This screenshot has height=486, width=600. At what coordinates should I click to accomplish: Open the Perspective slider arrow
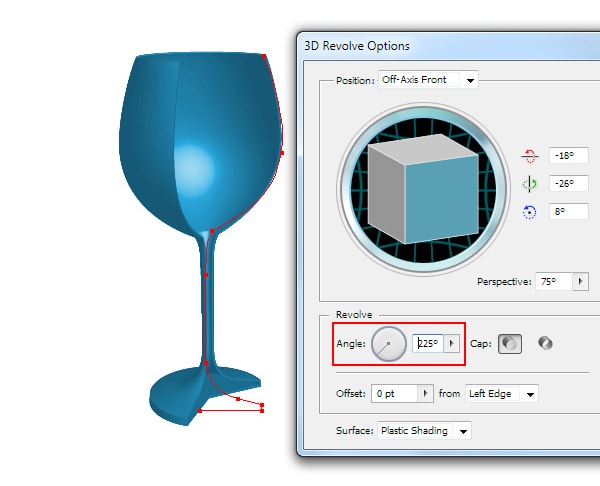pos(580,282)
